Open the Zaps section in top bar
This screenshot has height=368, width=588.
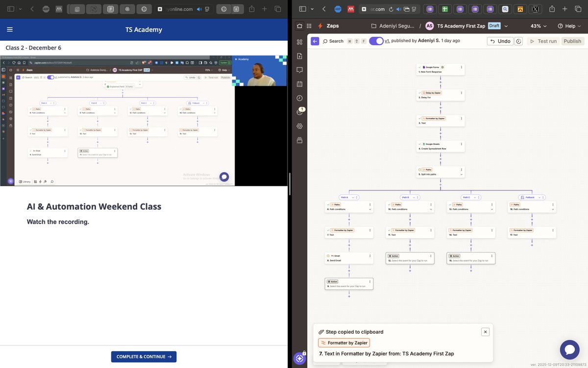click(328, 26)
